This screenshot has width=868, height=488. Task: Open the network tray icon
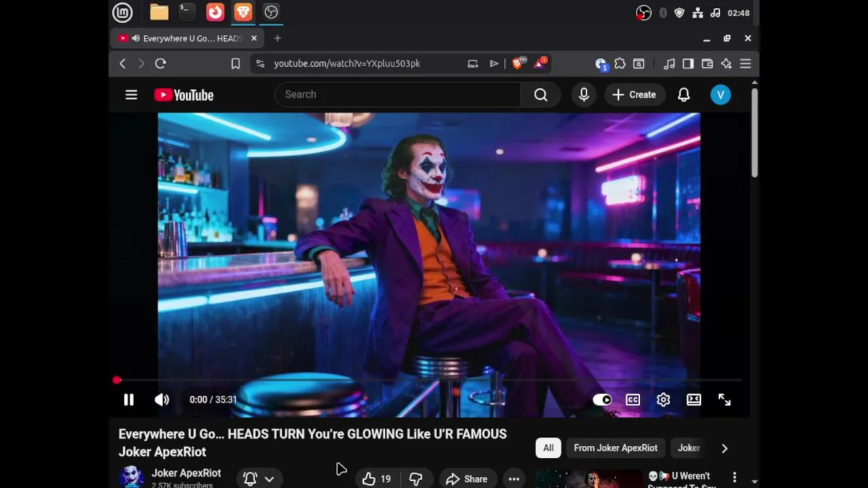pos(697,13)
